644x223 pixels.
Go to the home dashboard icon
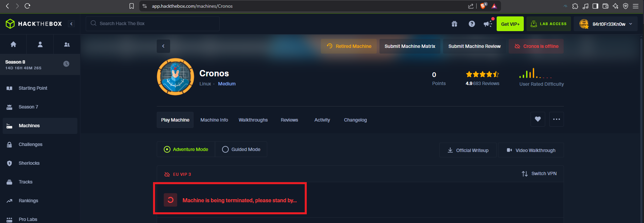coord(13,44)
